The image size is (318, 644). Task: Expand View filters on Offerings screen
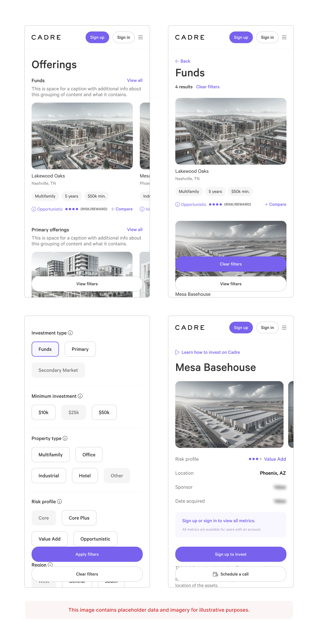point(87,284)
